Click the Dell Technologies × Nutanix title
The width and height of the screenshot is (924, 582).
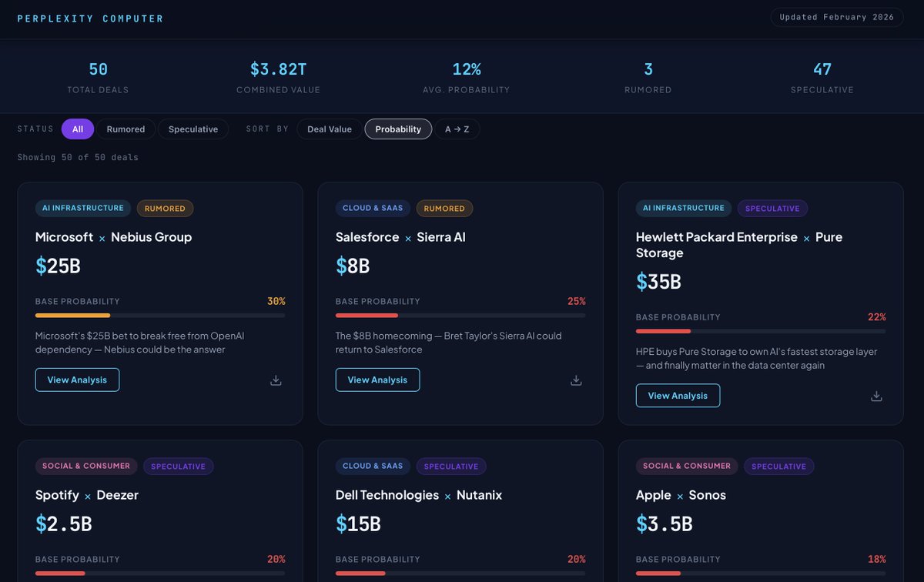[x=419, y=495]
